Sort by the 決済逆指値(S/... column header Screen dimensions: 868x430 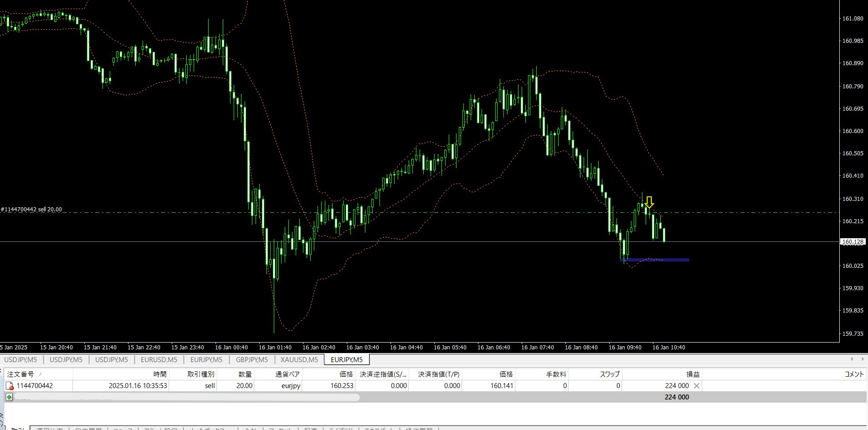[x=382, y=374]
